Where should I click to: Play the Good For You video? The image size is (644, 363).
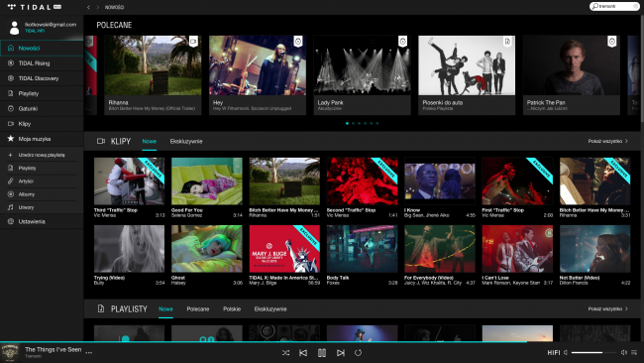pos(207,181)
